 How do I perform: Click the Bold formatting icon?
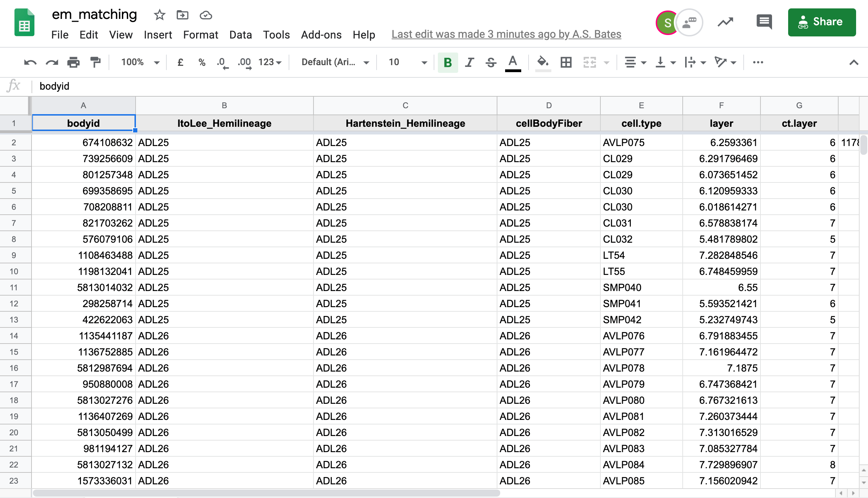coord(447,62)
